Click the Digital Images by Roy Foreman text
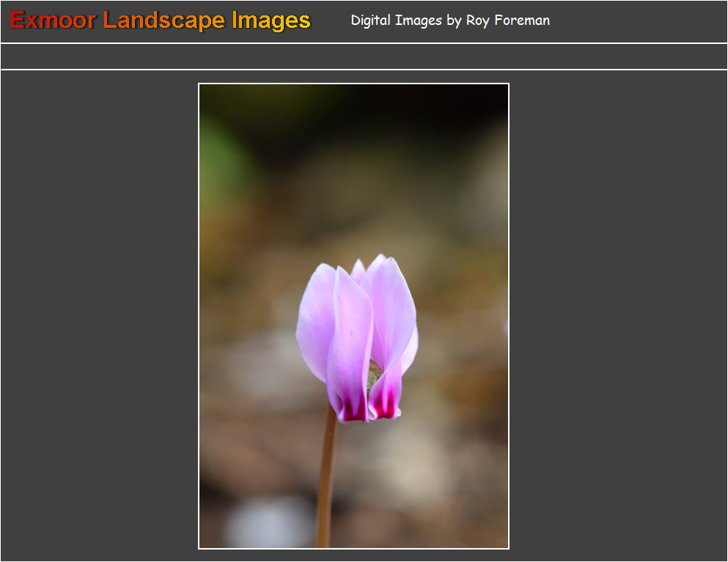Screen dimensions: 728x562 (450, 21)
